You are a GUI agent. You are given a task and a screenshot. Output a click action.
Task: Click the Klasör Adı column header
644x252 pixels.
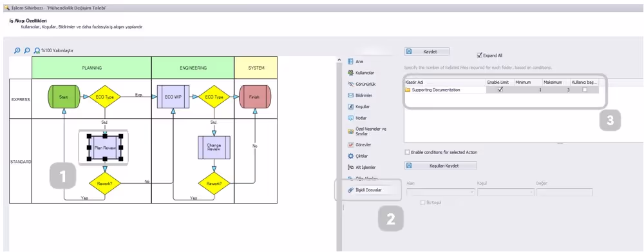click(x=445, y=82)
